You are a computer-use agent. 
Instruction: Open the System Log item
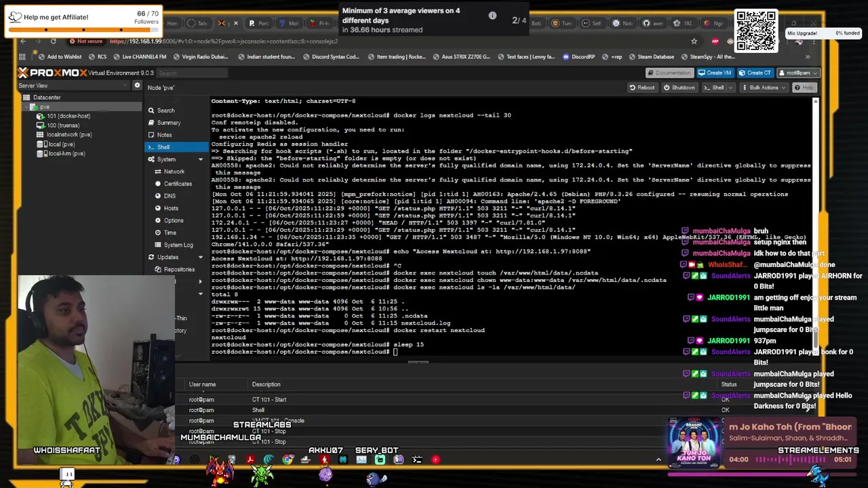click(x=178, y=245)
